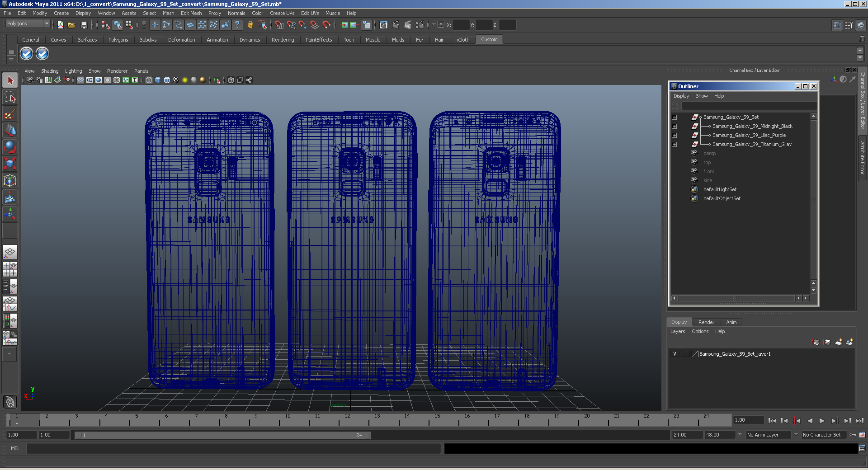Open the Create UVs menu
This screenshot has height=470, width=868.
point(282,13)
